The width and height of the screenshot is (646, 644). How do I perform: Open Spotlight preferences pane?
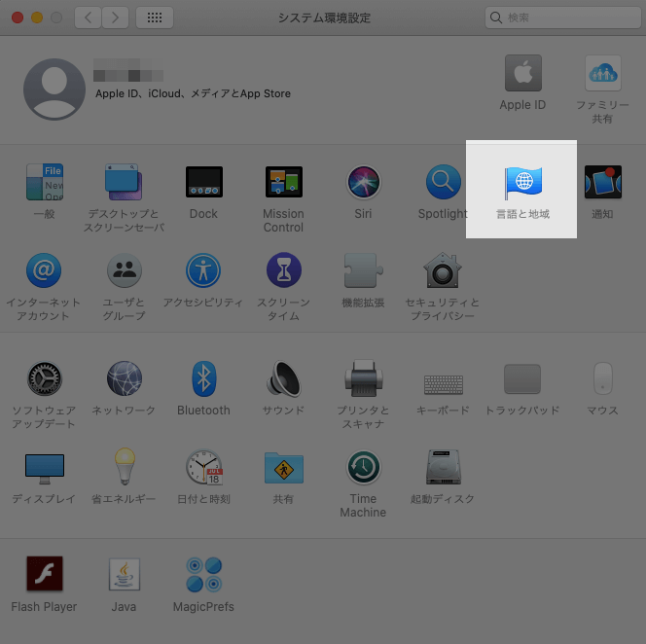443,183
